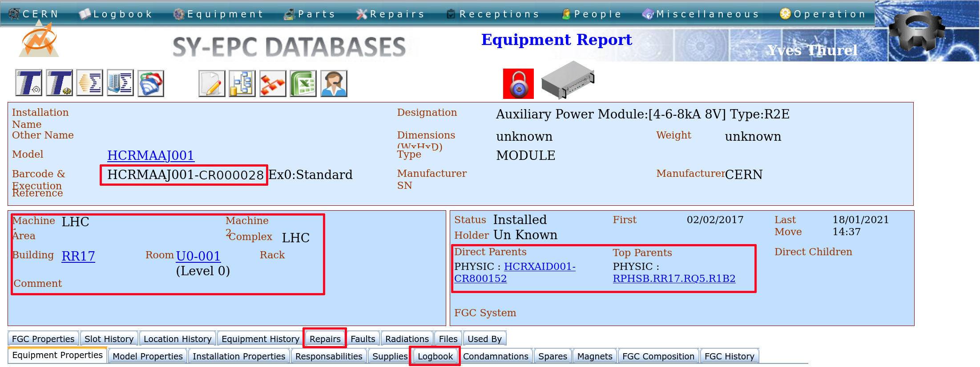Select Equipment Properties tab
The height and width of the screenshot is (367, 980).
(x=57, y=355)
